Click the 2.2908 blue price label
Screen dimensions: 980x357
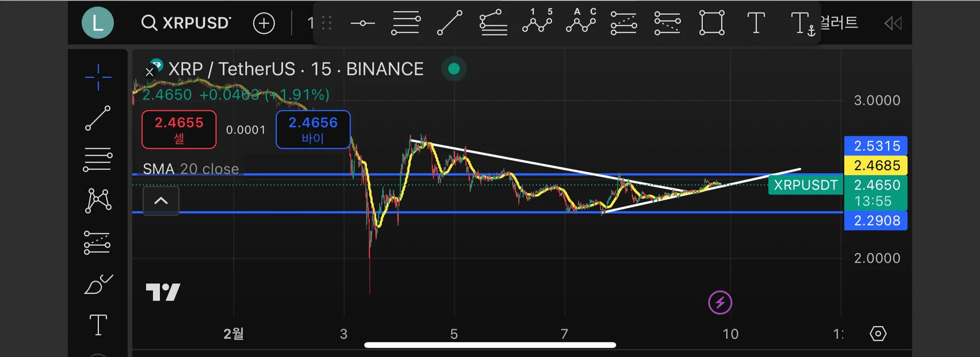[876, 220]
